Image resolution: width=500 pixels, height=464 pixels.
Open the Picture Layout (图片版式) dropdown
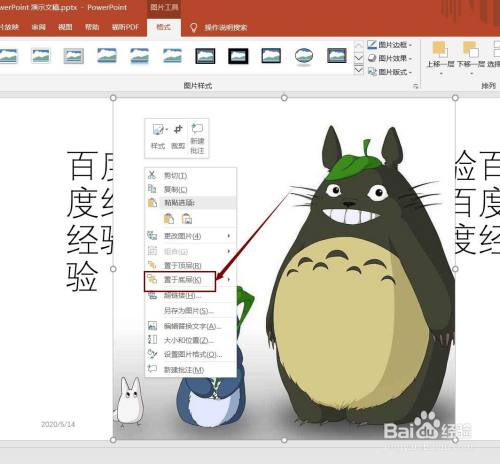pos(390,72)
